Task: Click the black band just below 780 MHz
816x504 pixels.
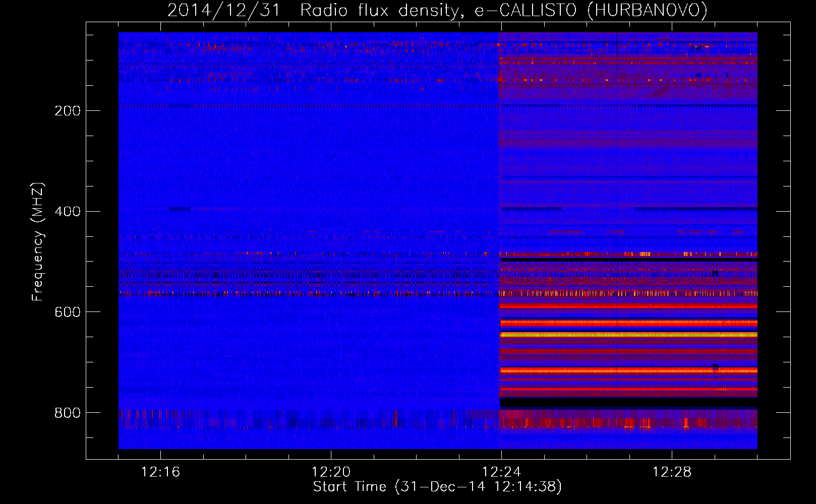Action: pyautogui.click(x=628, y=403)
